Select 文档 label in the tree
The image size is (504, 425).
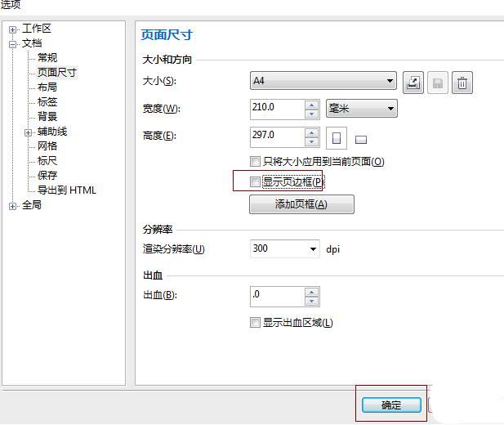(32, 43)
